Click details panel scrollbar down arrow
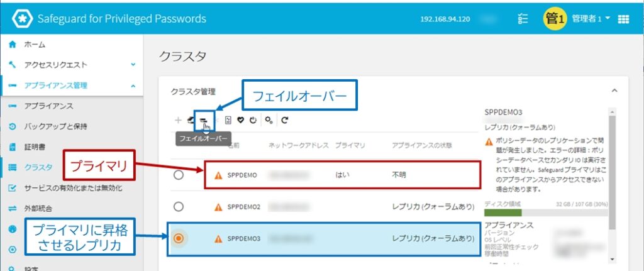Screen dimensions: 644x271 pos(613,258)
